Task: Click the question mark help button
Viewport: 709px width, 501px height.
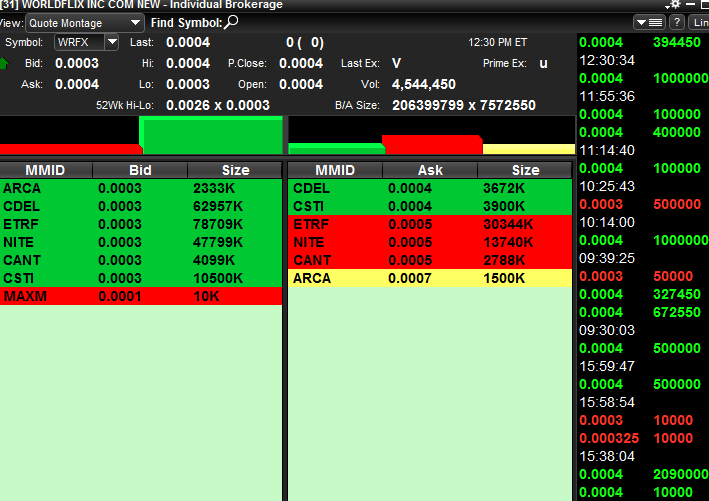Action: 677,22
